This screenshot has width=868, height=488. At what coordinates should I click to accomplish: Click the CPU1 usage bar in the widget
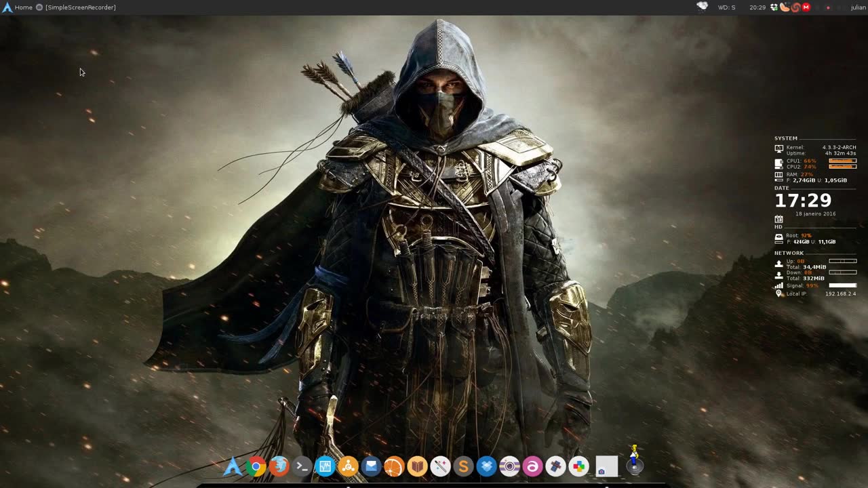[x=843, y=161]
